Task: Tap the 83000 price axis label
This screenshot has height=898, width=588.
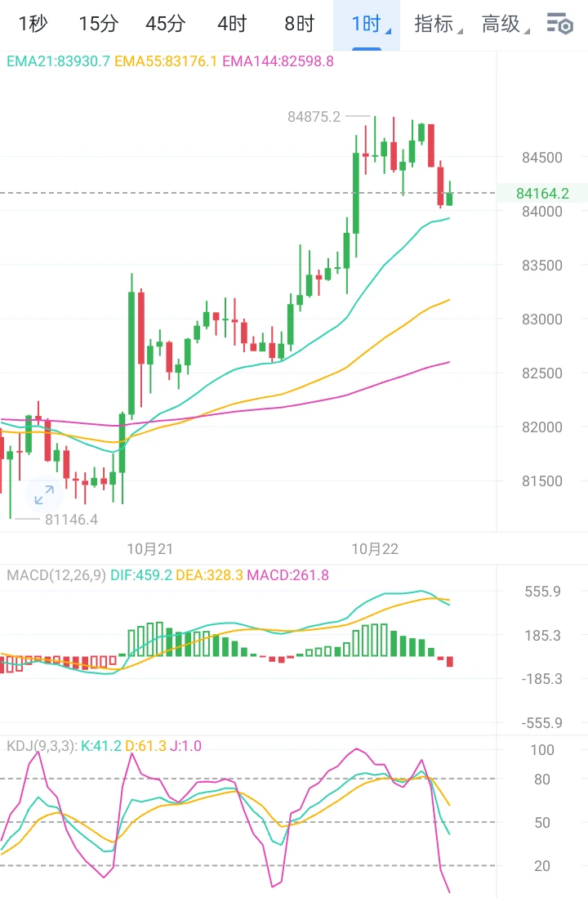Action: coord(541,319)
